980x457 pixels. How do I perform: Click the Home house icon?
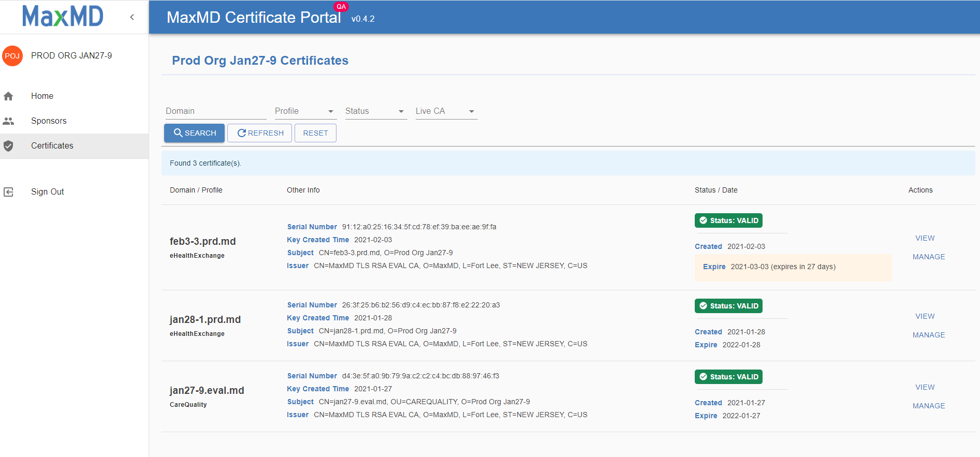coord(8,96)
